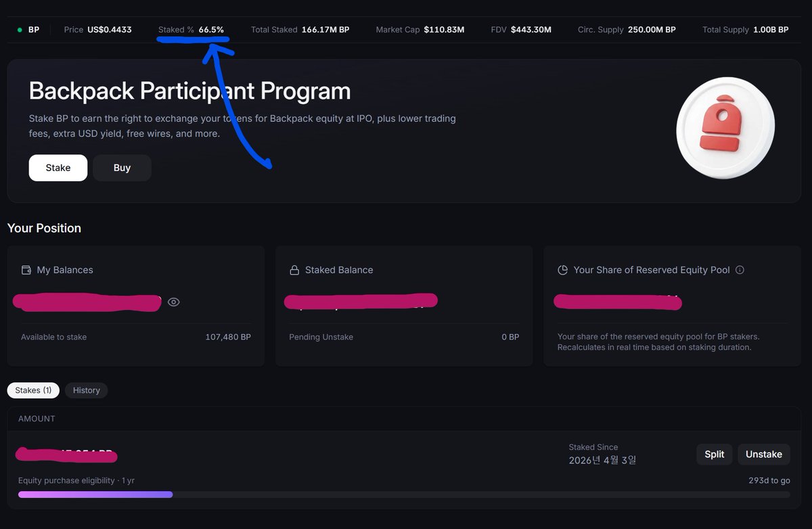Click the green status dot beside BP
Screen dimensions: 812x529
(20, 30)
